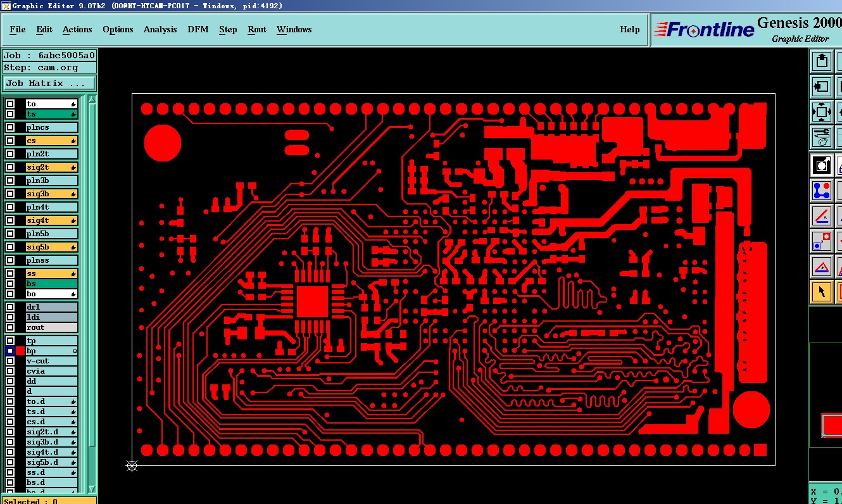
Task: Select the sig3b layer name
Action: (x=52, y=194)
